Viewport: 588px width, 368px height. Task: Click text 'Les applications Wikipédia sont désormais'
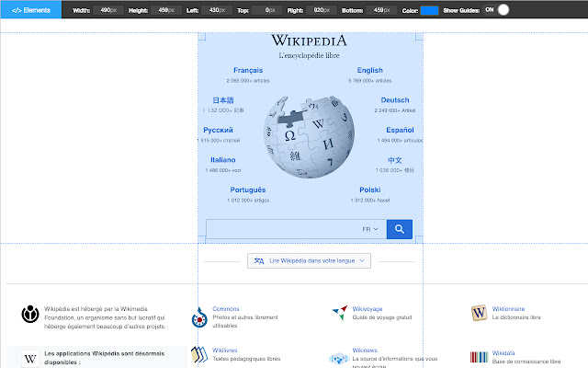[104, 353]
